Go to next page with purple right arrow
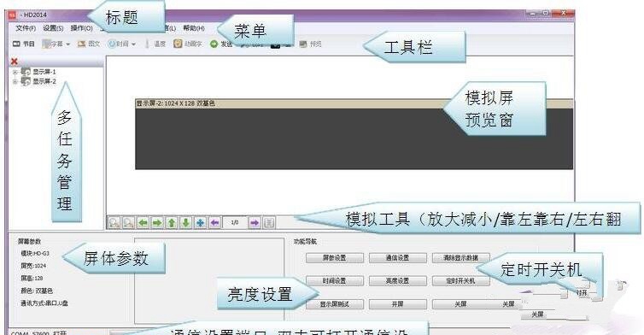 (x=255, y=223)
